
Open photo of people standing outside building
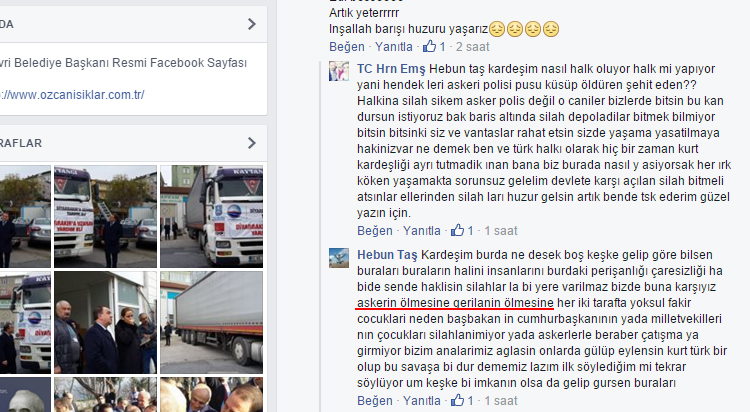105,323
